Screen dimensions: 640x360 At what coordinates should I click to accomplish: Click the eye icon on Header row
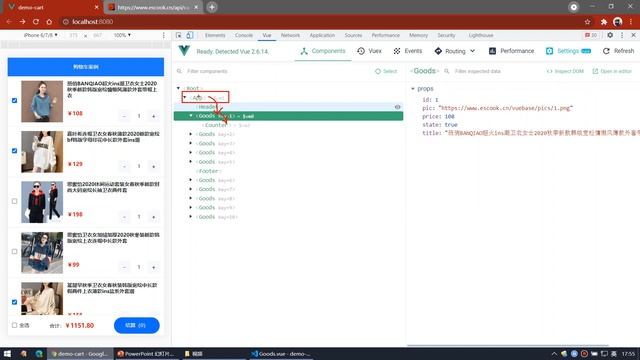click(397, 107)
